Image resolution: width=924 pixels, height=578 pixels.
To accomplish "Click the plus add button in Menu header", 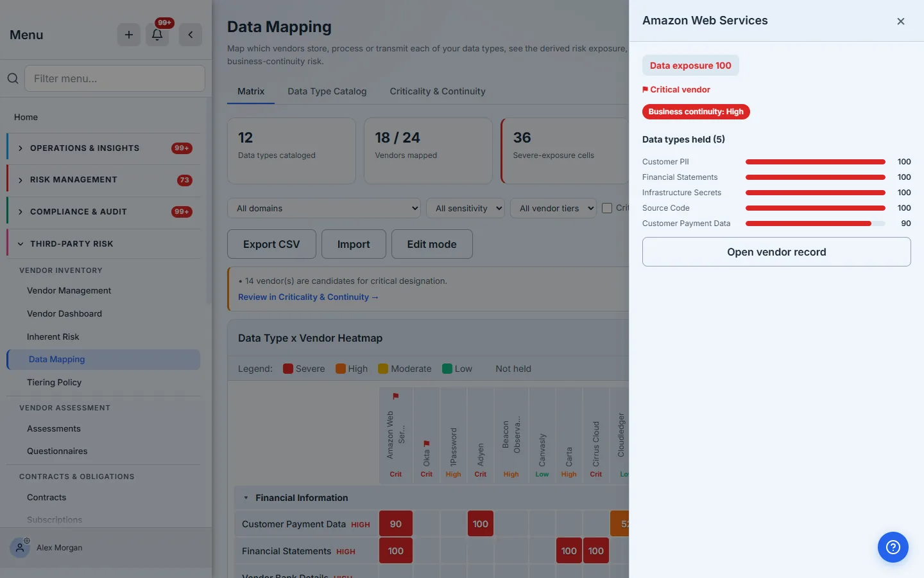I will [x=128, y=35].
